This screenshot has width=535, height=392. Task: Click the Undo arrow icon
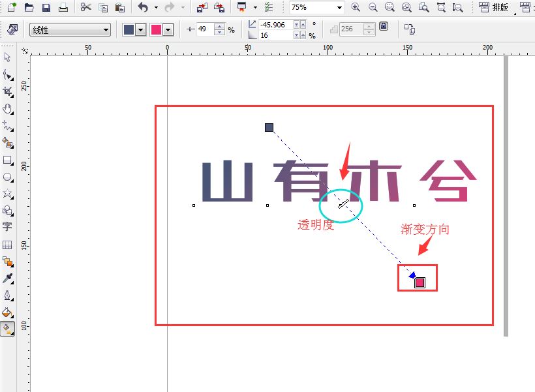[x=142, y=8]
